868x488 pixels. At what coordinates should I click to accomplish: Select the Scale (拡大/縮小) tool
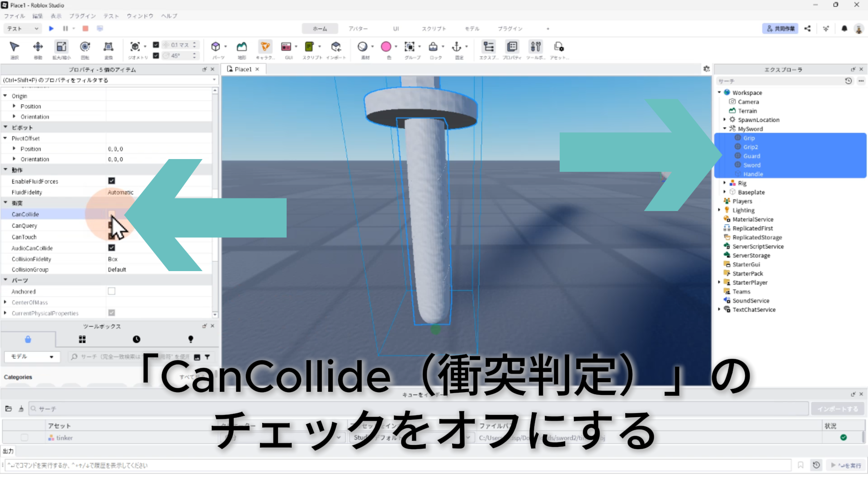coord(61,47)
